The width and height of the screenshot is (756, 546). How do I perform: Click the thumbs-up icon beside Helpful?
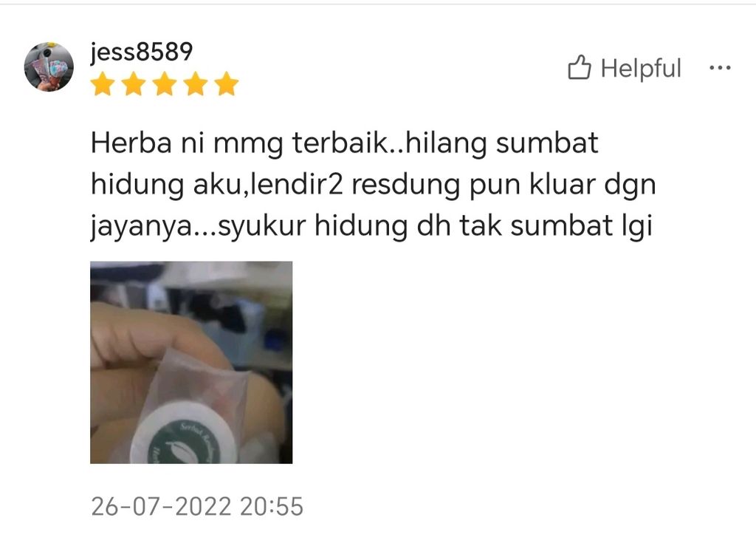(x=579, y=67)
